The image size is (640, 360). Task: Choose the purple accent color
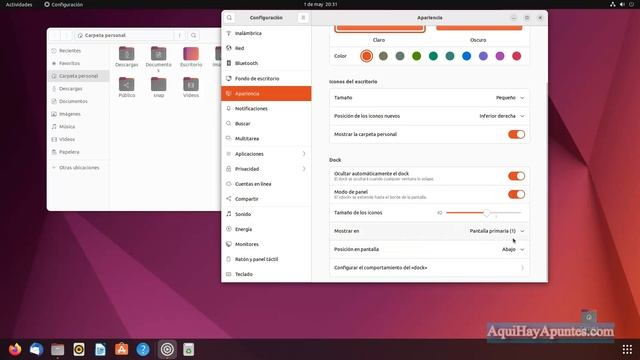[x=483, y=56]
